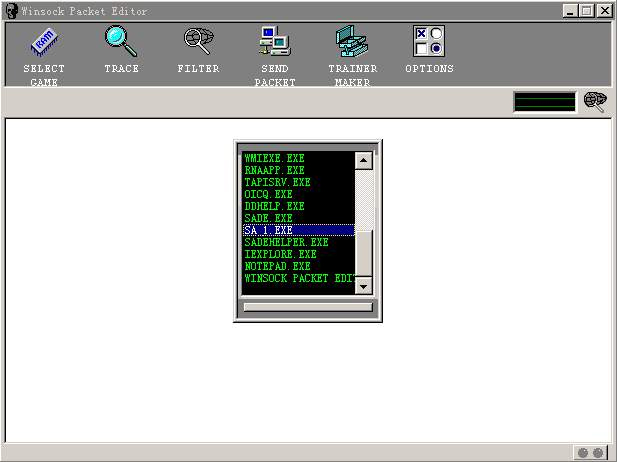Open the Filter tool icon
The height and width of the screenshot is (462, 617).
click(x=199, y=41)
